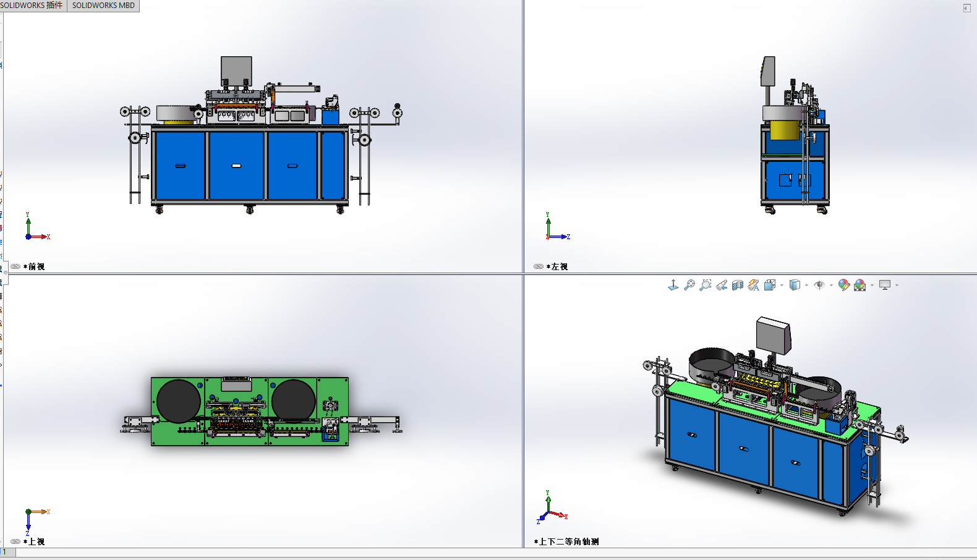Click the Zoom to Fit icon
The image size is (977, 560).
(x=689, y=285)
